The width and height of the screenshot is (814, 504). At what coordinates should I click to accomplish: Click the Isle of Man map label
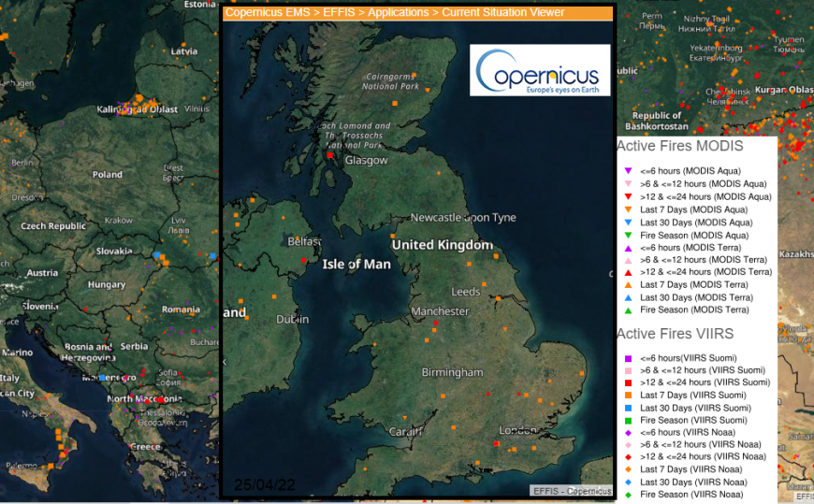click(x=356, y=265)
